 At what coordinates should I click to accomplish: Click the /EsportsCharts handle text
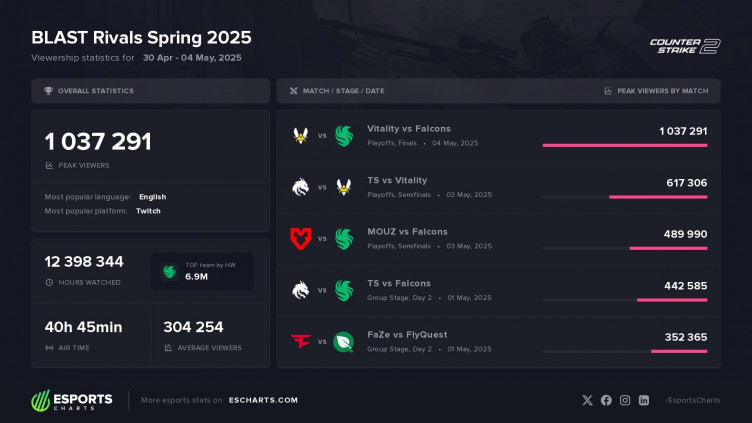(693, 400)
